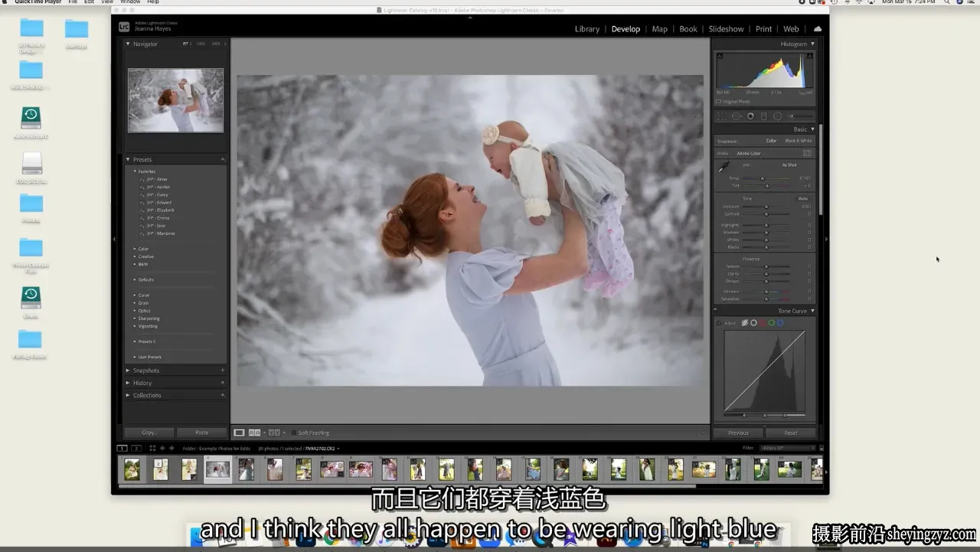Pick the White Balance Selector eyedropper
This screenshot has height=552, width=980.
click(x=724, y=166)
